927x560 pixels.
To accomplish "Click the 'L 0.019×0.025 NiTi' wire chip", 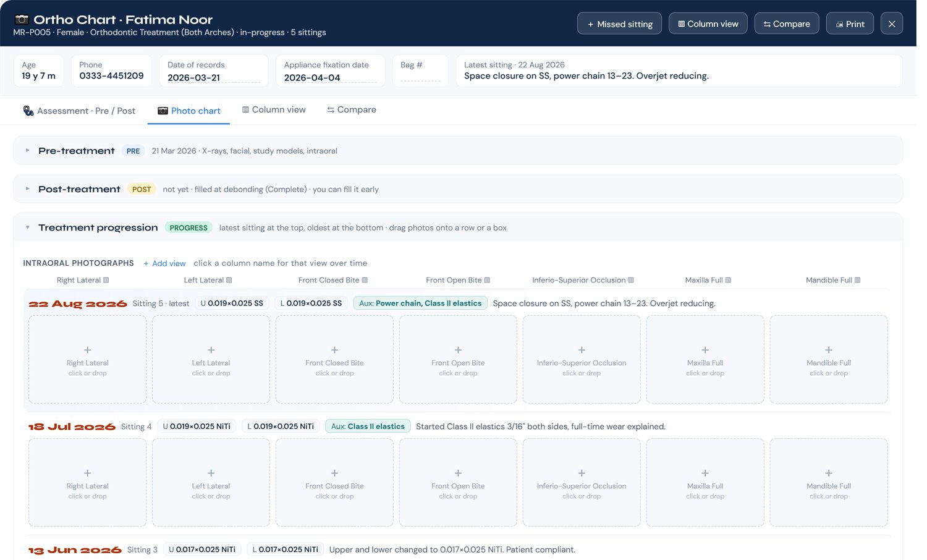I will tap(281, 426).
